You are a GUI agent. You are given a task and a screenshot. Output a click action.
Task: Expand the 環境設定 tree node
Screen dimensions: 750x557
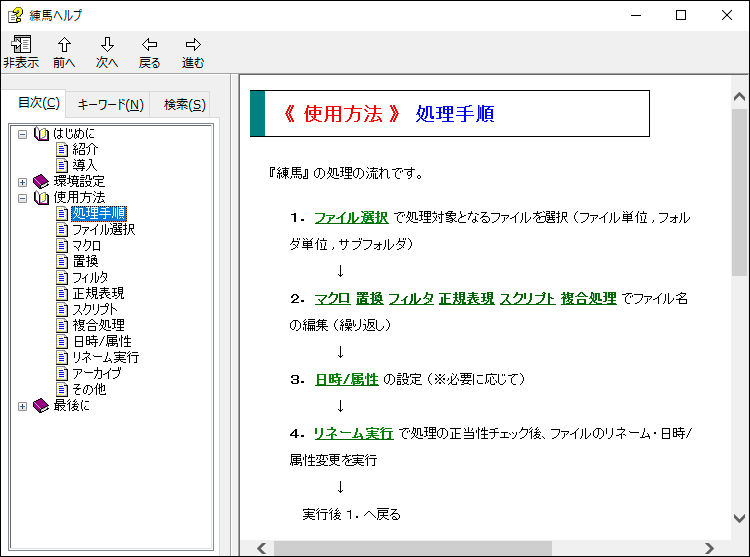pos(22,182)
